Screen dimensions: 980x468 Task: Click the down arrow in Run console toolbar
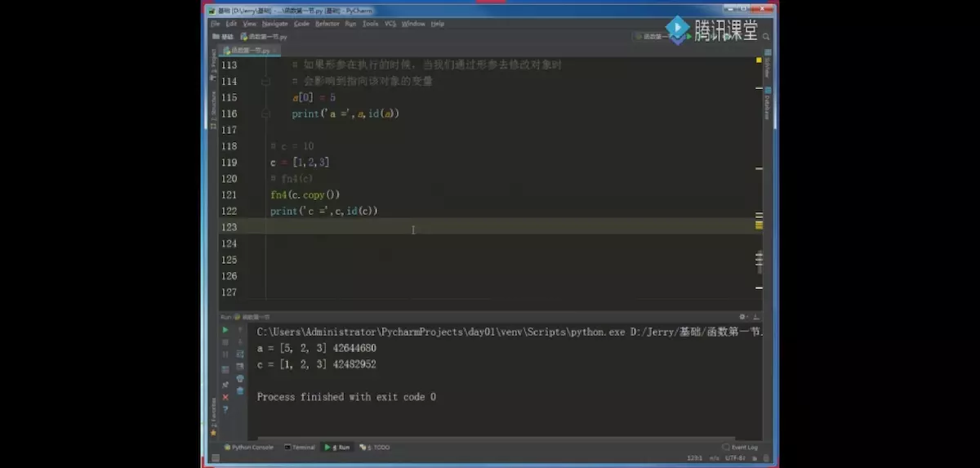(x=240, y=342)
